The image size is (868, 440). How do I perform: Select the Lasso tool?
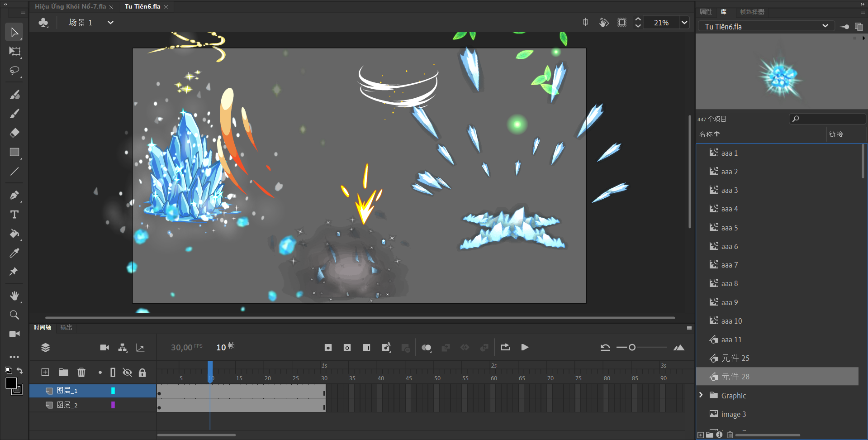(x=14, y=71)
